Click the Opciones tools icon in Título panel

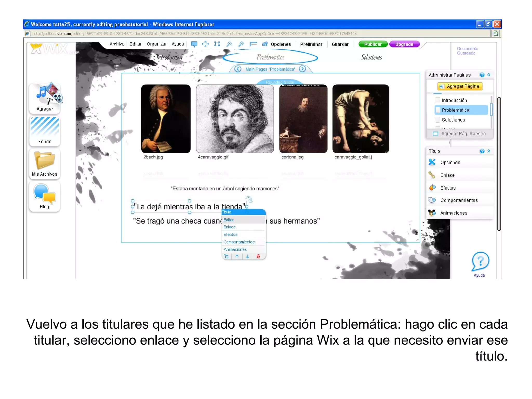pos(432,162)
